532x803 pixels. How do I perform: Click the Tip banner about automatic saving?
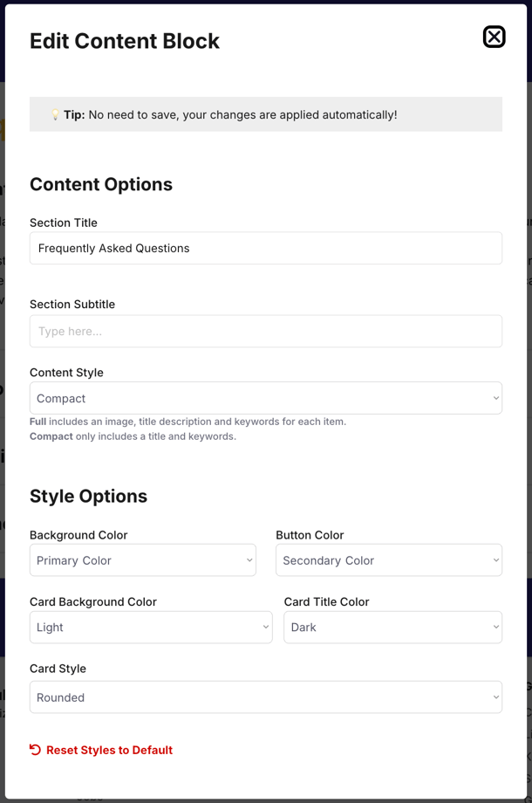(266, 114)
